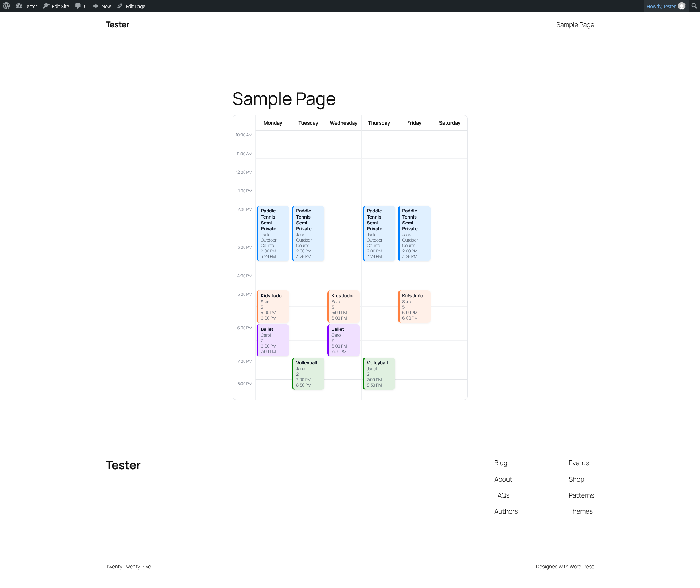The width and height of the screenshot is (700, 588).
Task: Select the Friday column header
Action: click(414, 123)
